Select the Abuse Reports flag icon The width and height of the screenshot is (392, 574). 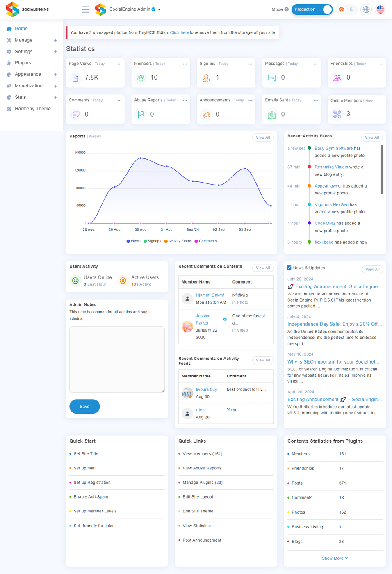141,114
